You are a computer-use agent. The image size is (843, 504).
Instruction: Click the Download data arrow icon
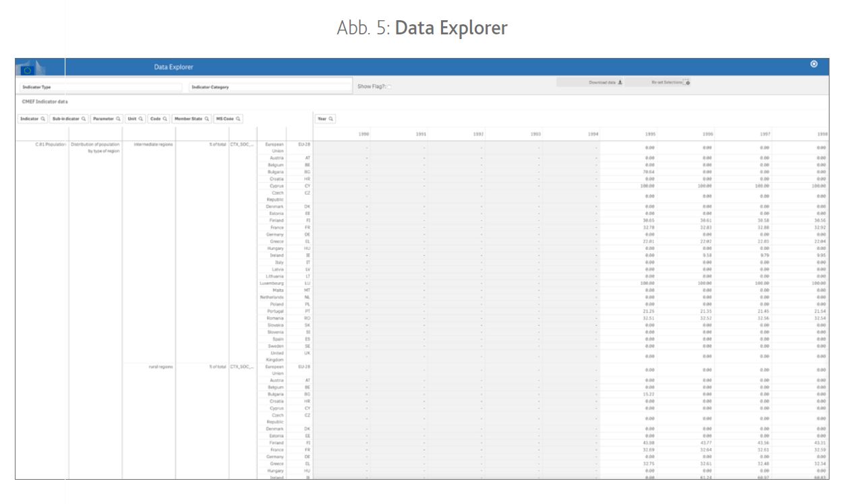[x=620, y=82]
